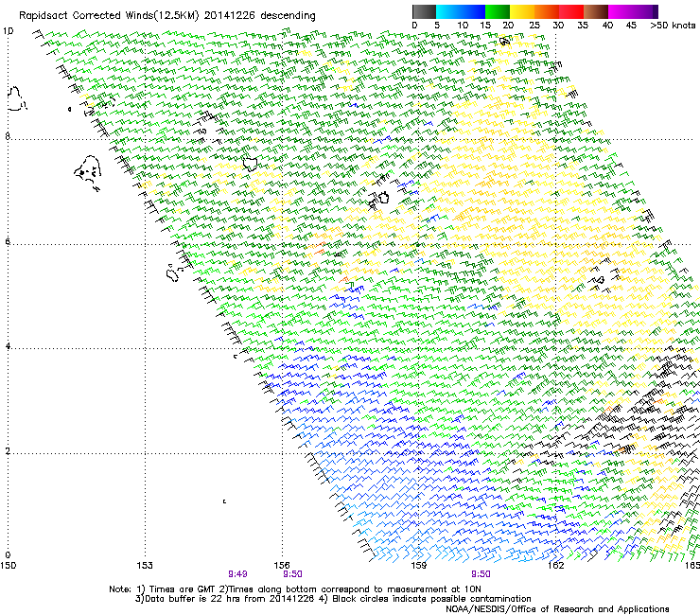Click the NOAA/NESDIS Office of Research credit
The image size is (700, 615).
557,609
